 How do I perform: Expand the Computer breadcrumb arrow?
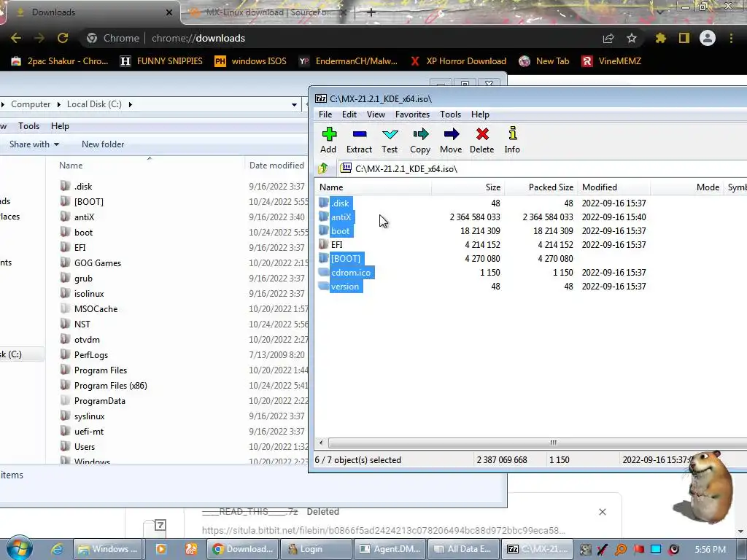point(58,104)
